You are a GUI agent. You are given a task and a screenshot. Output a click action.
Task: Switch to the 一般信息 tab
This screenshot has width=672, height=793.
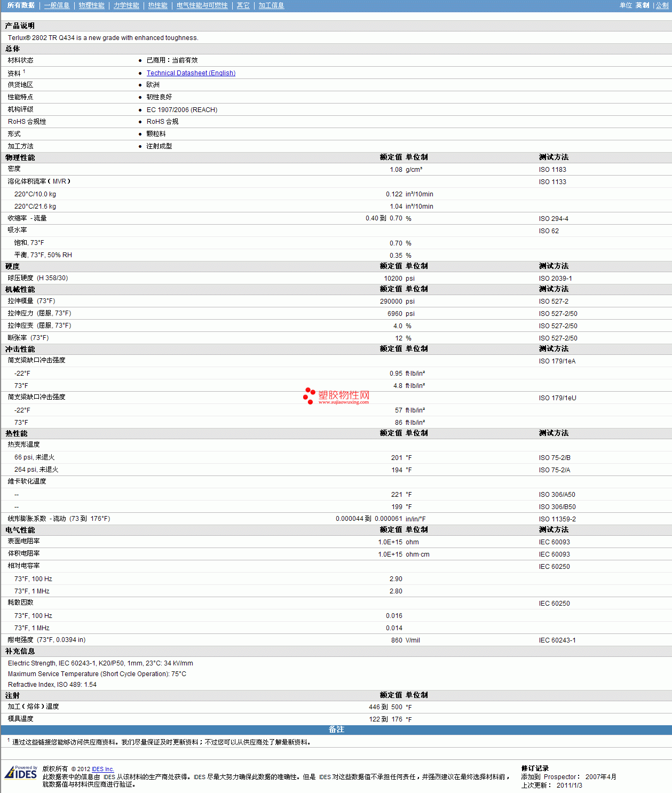pos(57,5)
